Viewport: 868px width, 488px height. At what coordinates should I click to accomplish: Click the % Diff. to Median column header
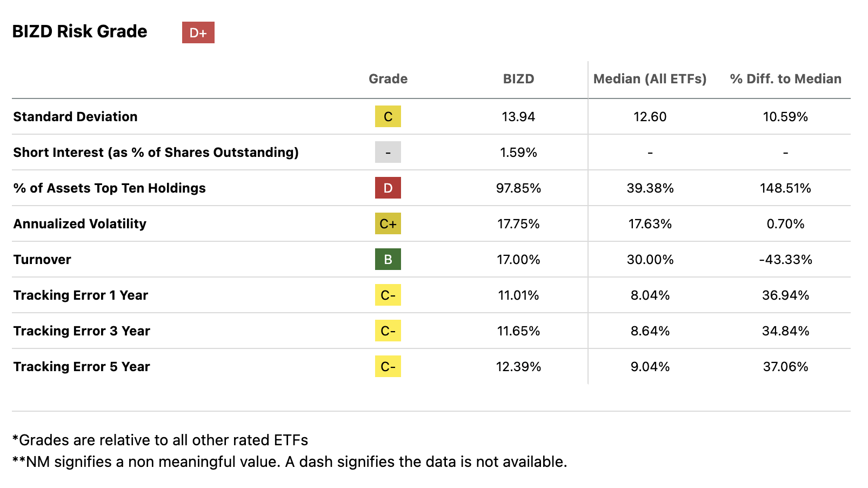point(785,79)
